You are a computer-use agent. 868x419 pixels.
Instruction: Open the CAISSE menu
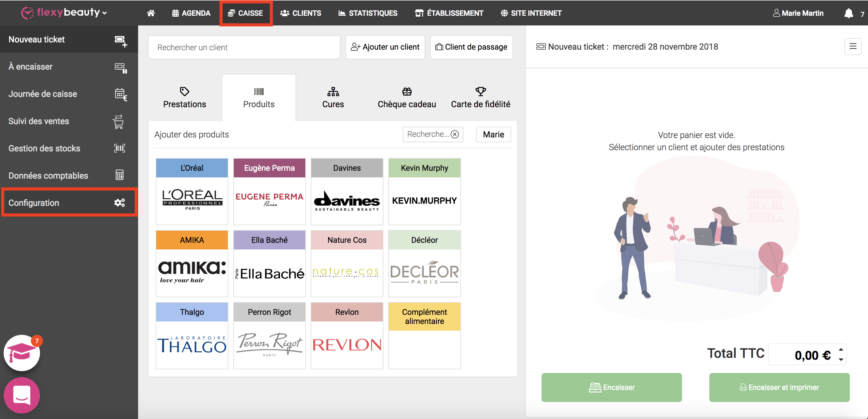(246, 13)
